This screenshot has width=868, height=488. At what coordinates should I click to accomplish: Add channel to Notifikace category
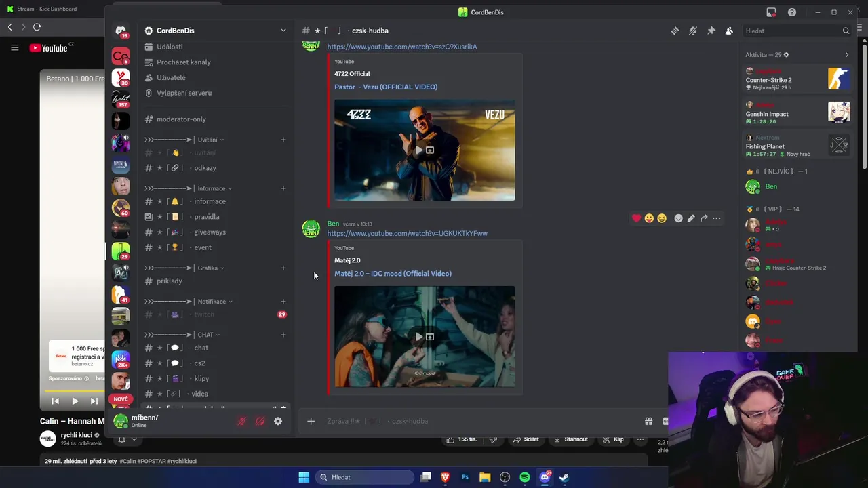[x=283, y=302]
